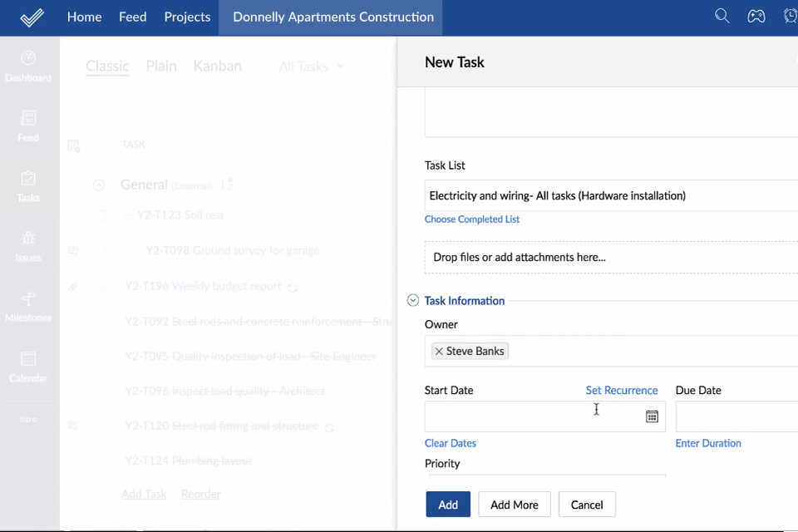The width and height of the screenshot is (798, 532).
Task: Click the search magnifier icon
Action: pyautogui.click(x=722, y=17)
